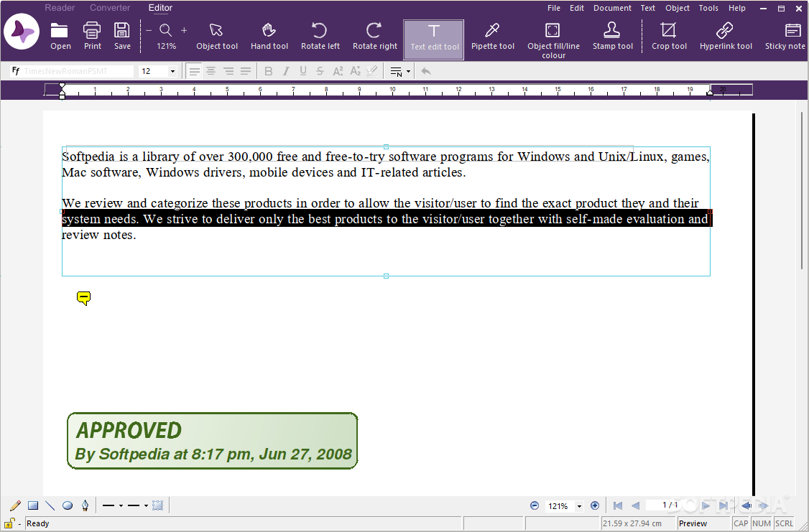Click the lock icon in status bar
809x532 pixels.
10,523
